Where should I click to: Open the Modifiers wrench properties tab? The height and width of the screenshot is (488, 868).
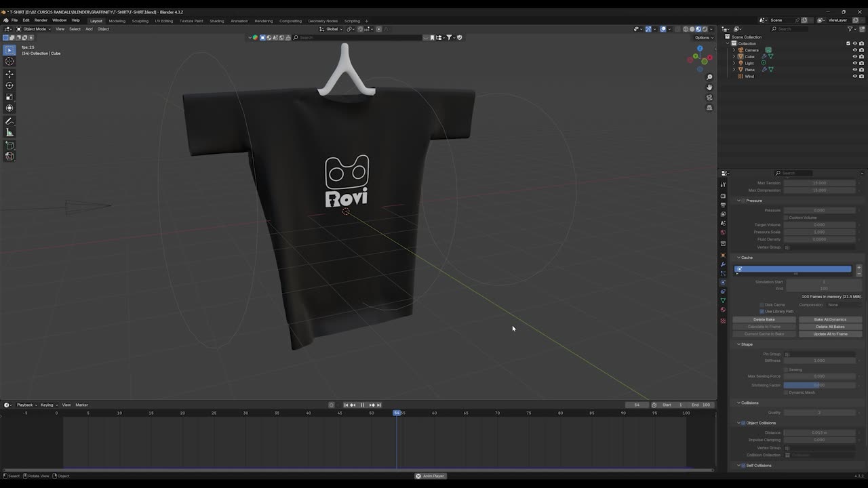pos(723,264)
